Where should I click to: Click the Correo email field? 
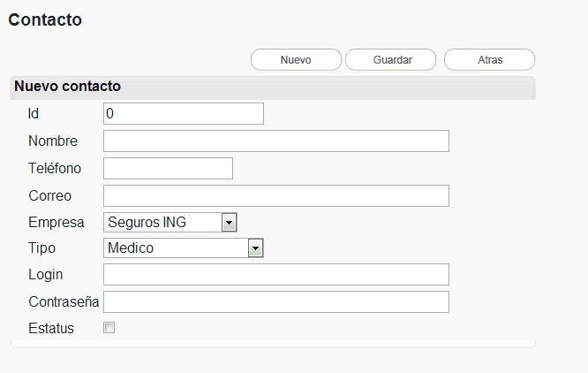point(275,195)
